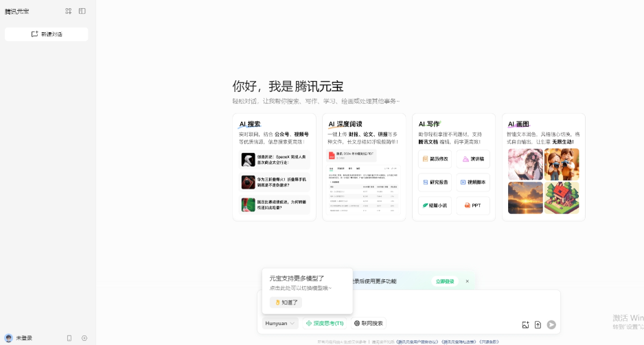Select the AI 搜索 card title

(x=250, y=124)
